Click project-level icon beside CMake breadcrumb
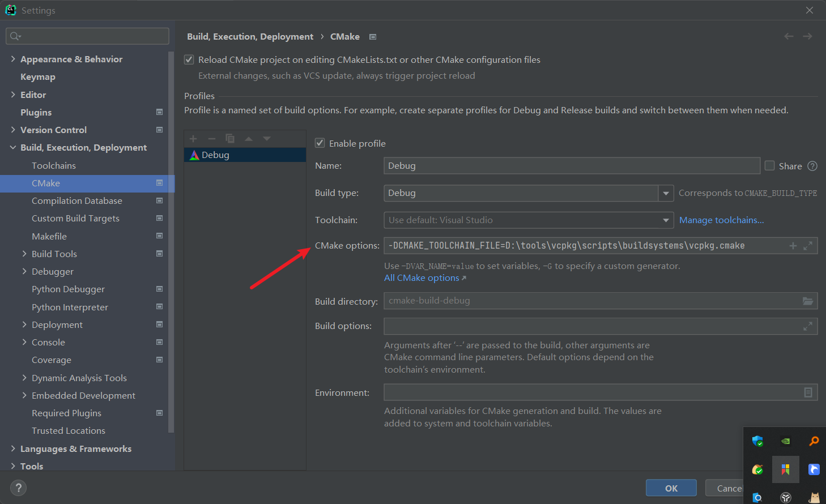This screenshot has height=504, width=826. (373, 37)
